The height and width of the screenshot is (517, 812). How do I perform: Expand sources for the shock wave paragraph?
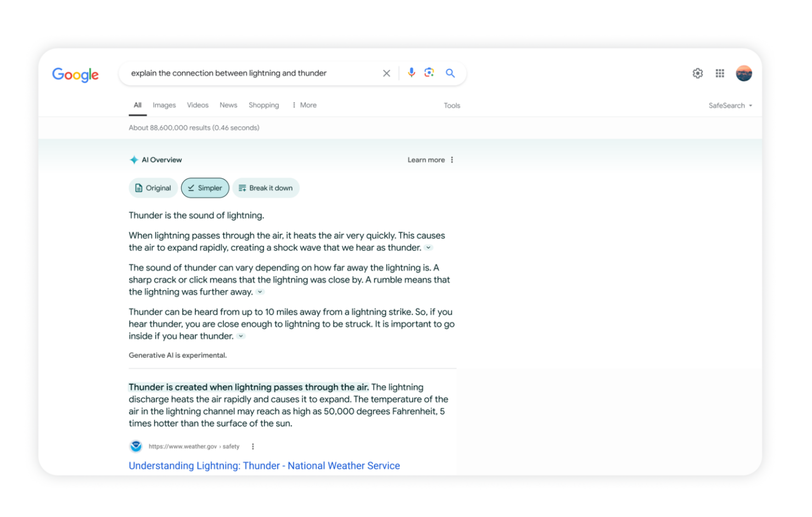[428, 248]
